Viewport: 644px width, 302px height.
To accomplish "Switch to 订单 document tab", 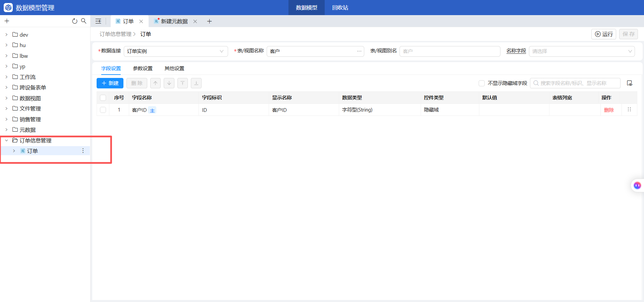I will pyautogui.click(x=128, y=21).
